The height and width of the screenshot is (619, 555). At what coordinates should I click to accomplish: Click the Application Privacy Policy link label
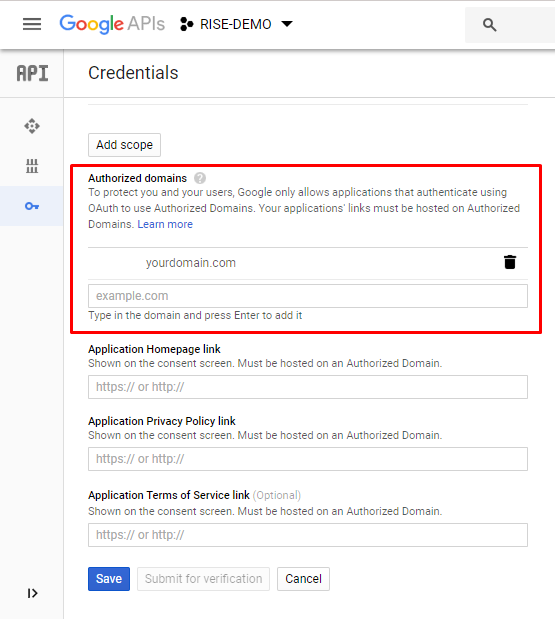(x=162, y=421)
